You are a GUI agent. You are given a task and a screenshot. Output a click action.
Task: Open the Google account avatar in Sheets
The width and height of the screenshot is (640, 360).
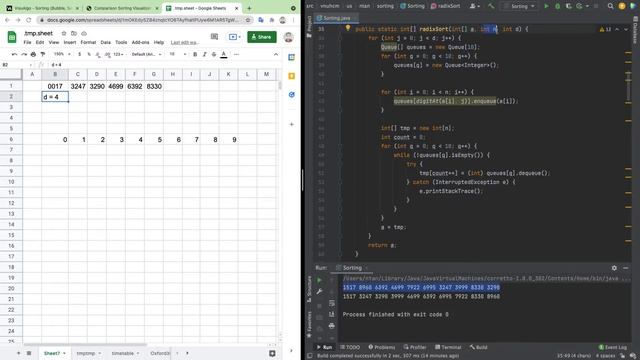(289, 37)
